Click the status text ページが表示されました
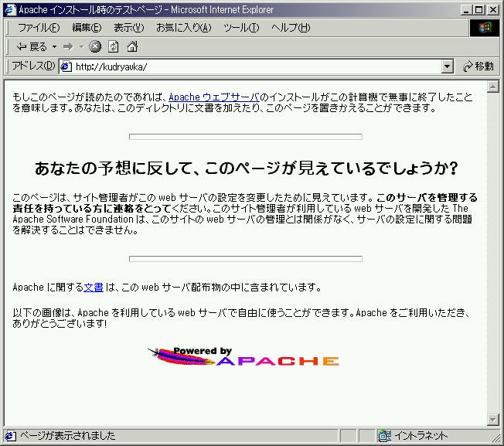Screen dimensions: 504x446 point(68,436)
